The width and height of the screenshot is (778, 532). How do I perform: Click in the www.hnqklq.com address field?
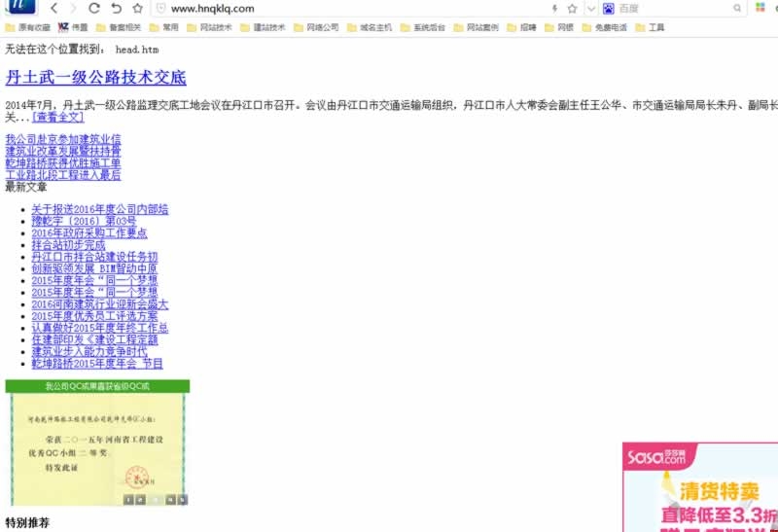[340, 8]
